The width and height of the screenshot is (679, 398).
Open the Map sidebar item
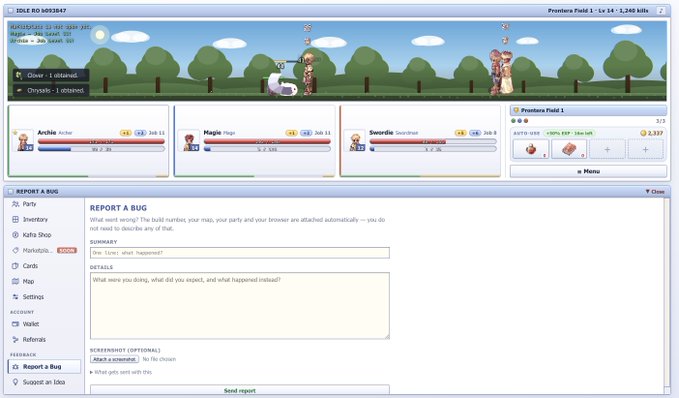coord(44,282)
